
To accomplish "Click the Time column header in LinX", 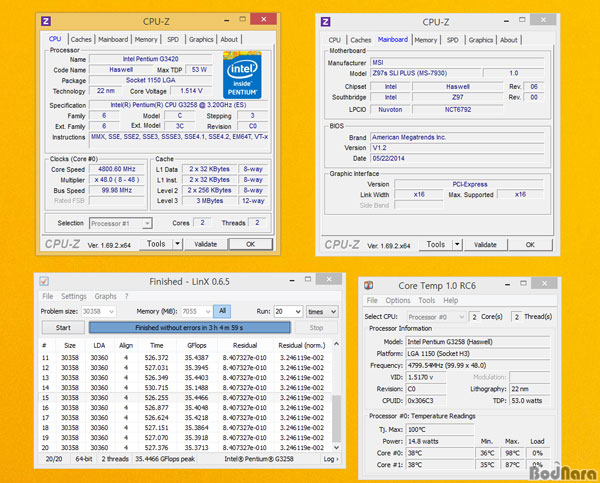I will coord(157,345).
